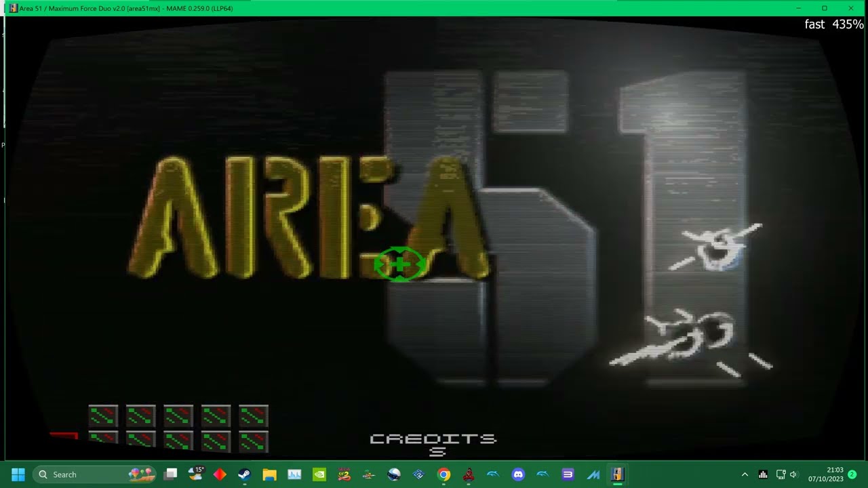The image size is (868, 488).
Task: Open the blue sphere taskbar app
Action: [394, 474]
